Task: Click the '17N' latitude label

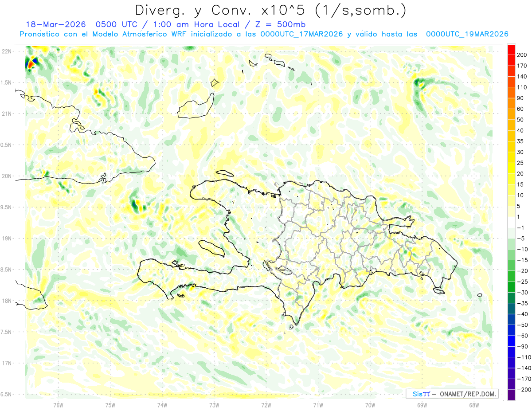Action: (7, 363)
